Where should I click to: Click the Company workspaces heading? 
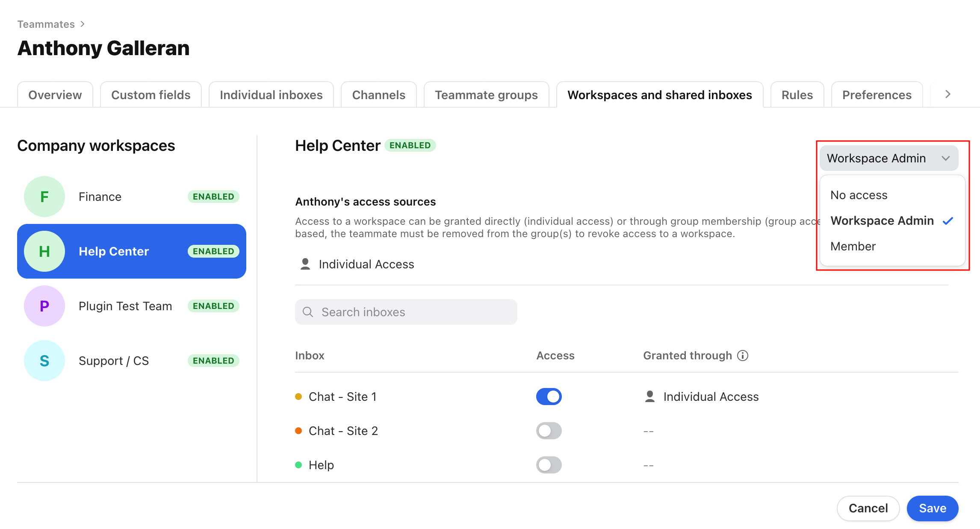(96, 146)
